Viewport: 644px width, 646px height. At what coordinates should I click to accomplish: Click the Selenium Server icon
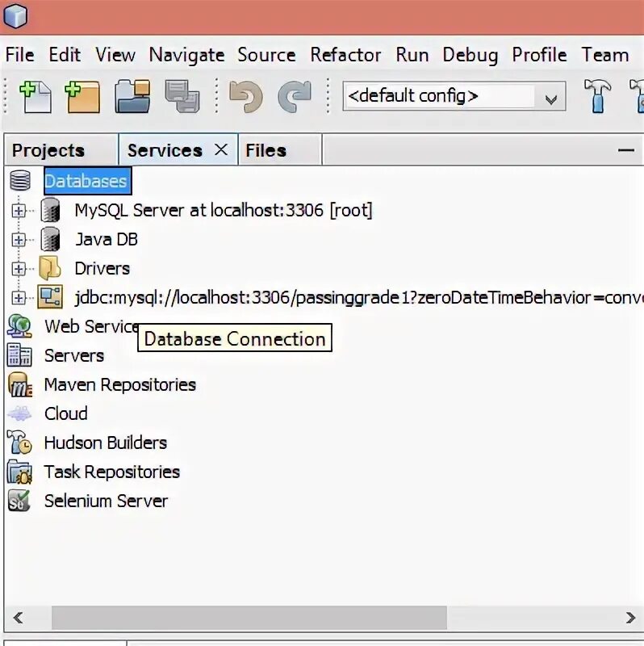(19, 501)
